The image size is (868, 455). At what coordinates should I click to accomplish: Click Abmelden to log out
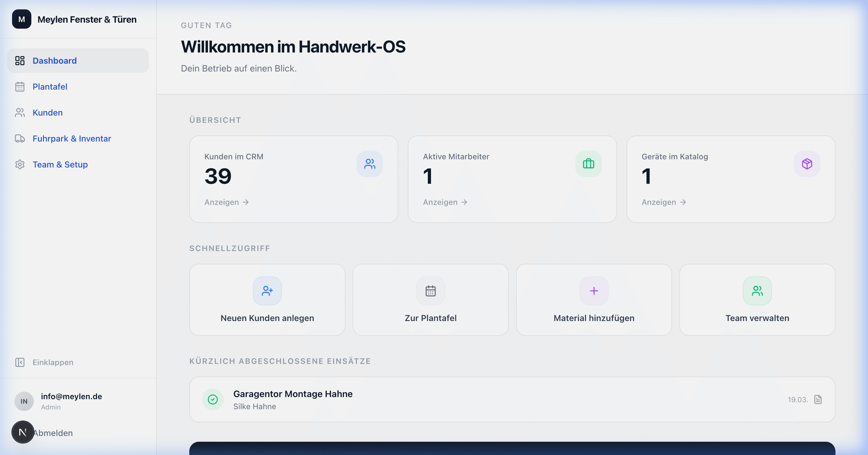click(x=53, y=433)
